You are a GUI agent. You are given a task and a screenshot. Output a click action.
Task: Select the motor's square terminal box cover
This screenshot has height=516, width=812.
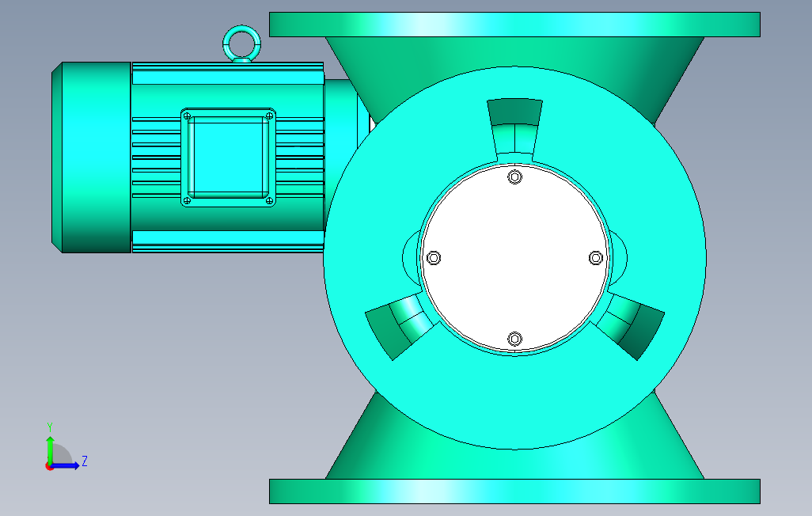pyautogui.click(x=228, y=157)
